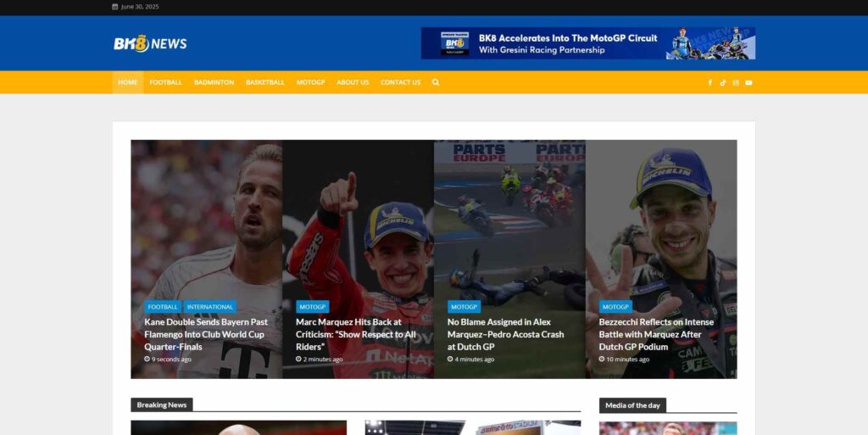Visit the Facebook social icon
This screenshot has width=868, height=435.
(709, 82)
